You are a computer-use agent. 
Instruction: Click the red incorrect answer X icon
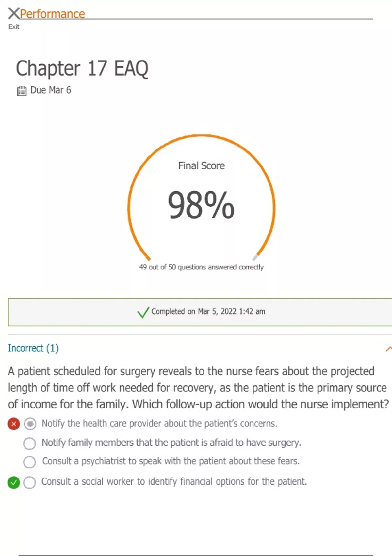click(x=14, y=424)
